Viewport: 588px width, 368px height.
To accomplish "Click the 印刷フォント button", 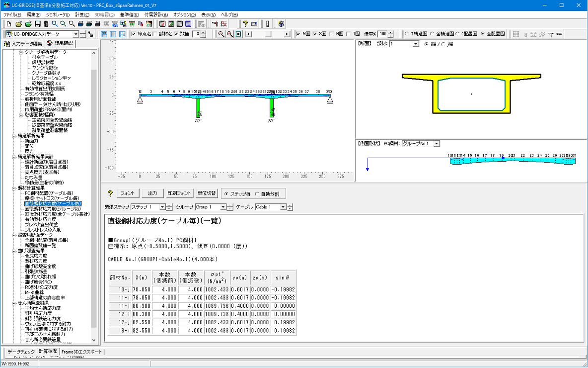I will click(x=180, y=193).
